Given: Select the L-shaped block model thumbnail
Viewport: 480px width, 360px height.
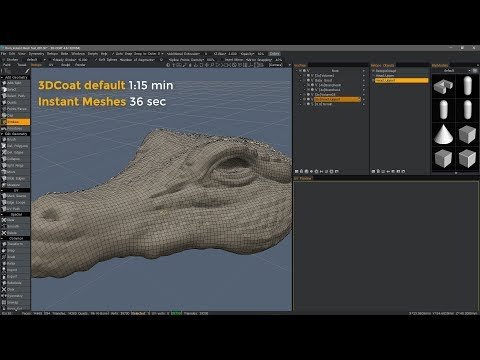Looking at the screenshot, I should [443, 86].
